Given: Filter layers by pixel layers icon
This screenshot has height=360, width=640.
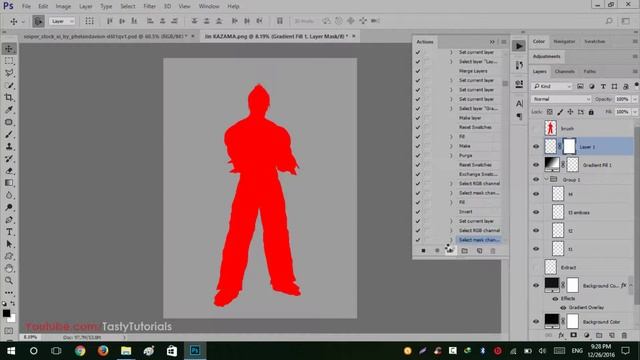Looking at the screenshot, I should 580,86.
